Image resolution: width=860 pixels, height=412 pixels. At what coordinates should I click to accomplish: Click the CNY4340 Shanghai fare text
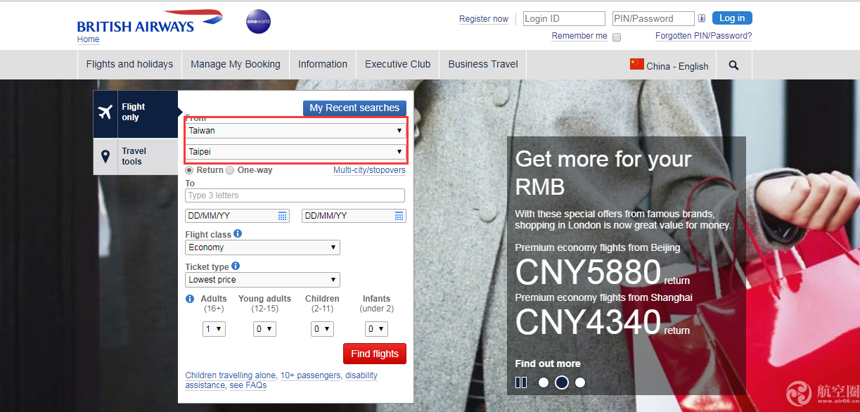tap(588, 322)
